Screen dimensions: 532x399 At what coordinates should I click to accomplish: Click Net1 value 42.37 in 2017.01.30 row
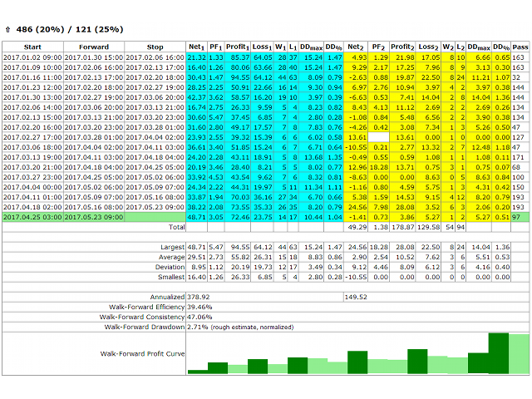coord(196,97)
